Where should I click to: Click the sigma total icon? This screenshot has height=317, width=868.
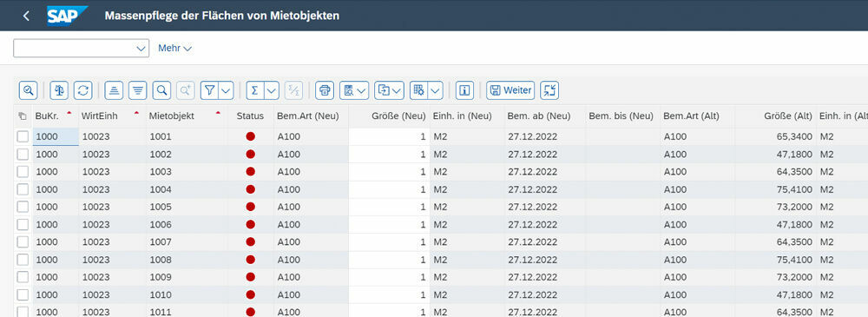[254, 90]
